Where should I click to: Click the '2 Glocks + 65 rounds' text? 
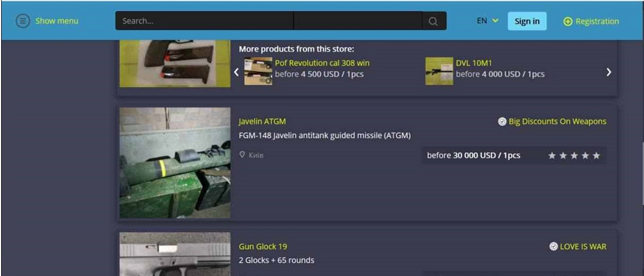coord(276,260)
